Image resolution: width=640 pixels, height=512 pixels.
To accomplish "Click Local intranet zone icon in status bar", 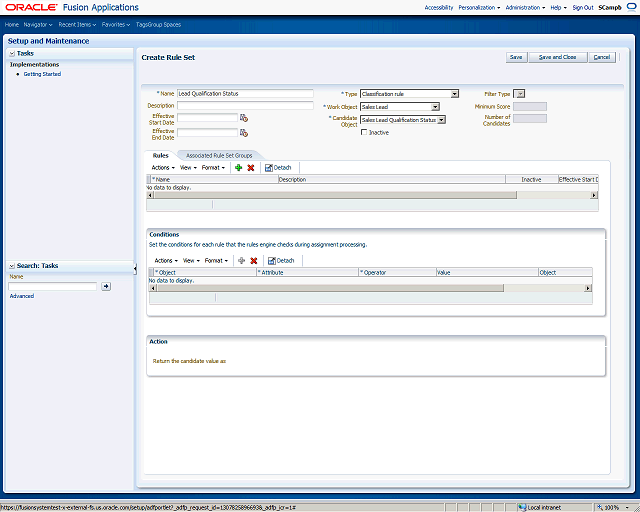I will (x=522, y=508).
